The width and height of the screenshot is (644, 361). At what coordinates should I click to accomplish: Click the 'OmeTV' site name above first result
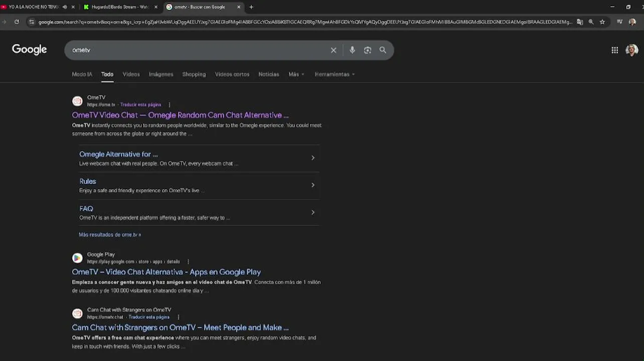[x=96, y=98]
